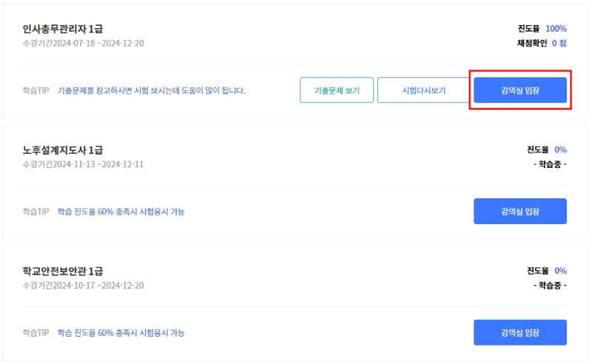Click the 100% 진도율 value
The width and height of the screenshot is (592, 364).
556,29
